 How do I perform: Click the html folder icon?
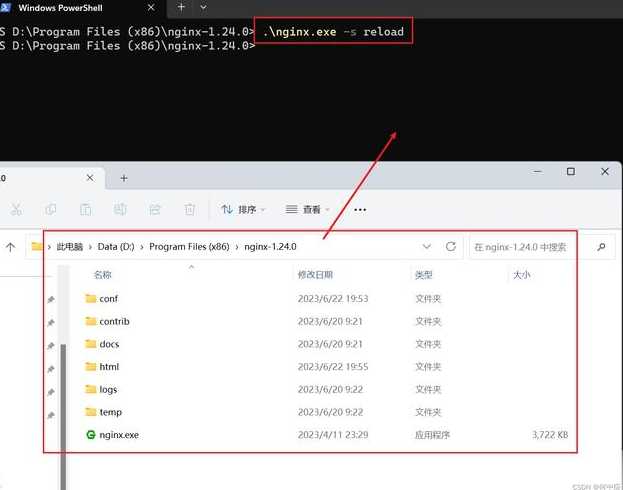pos(91,366)
